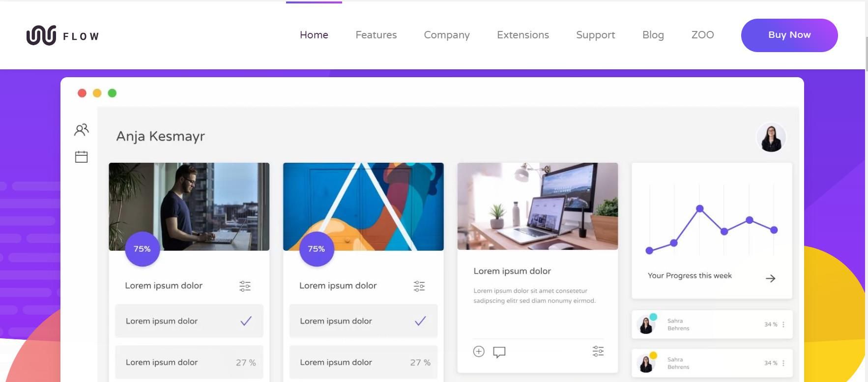The width and height of the screenshot is (868, 382).
Task: Expand Your Progress this week arrow
Action: click(x=771, y=278)
